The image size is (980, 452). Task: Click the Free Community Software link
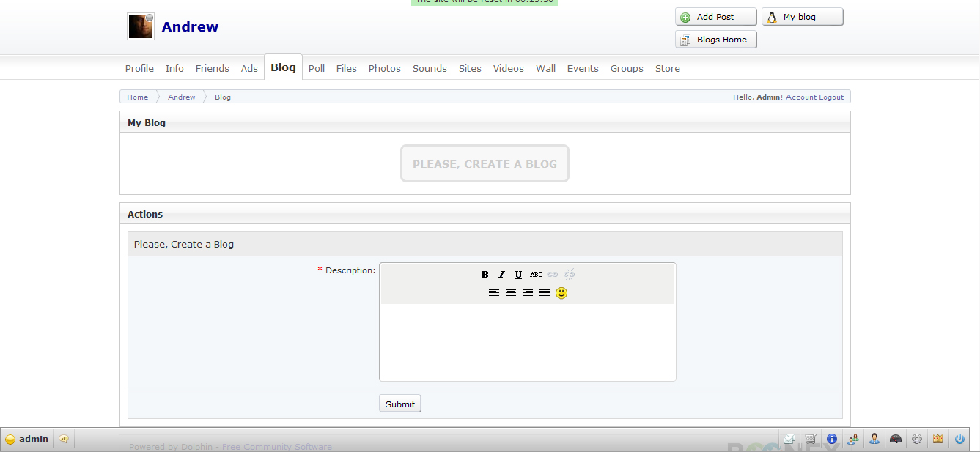point(277,447)
